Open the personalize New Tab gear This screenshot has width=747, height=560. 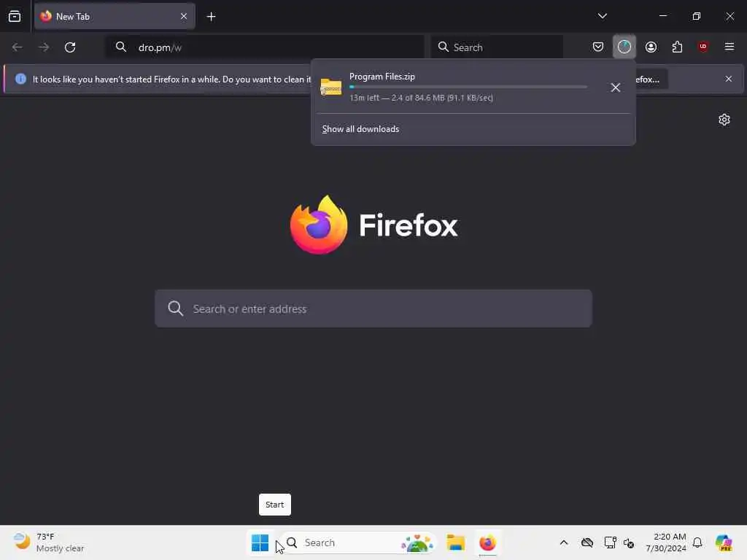[x=724, y=120]
